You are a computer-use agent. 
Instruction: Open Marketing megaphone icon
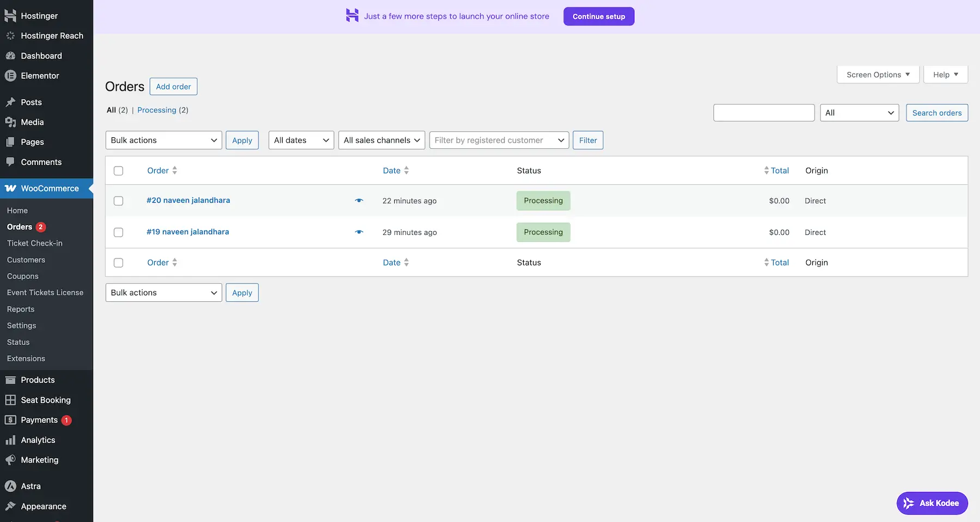[10, 460]
